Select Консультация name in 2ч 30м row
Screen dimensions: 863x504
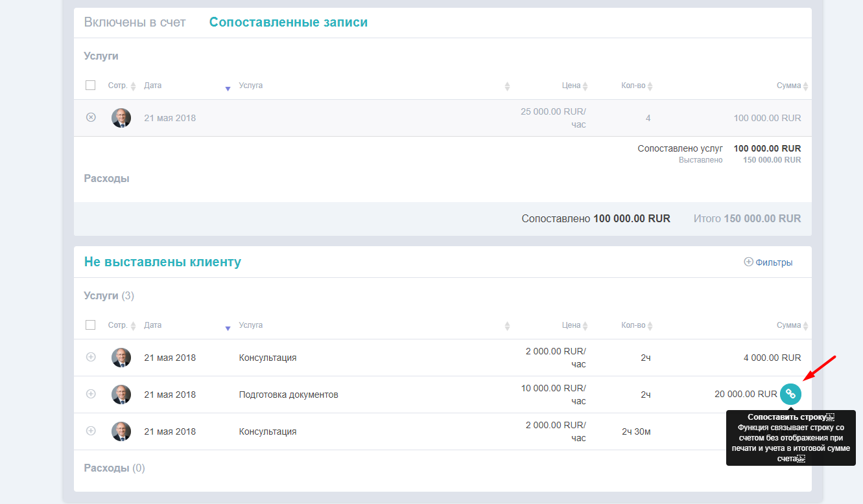[x=268, y=431]
